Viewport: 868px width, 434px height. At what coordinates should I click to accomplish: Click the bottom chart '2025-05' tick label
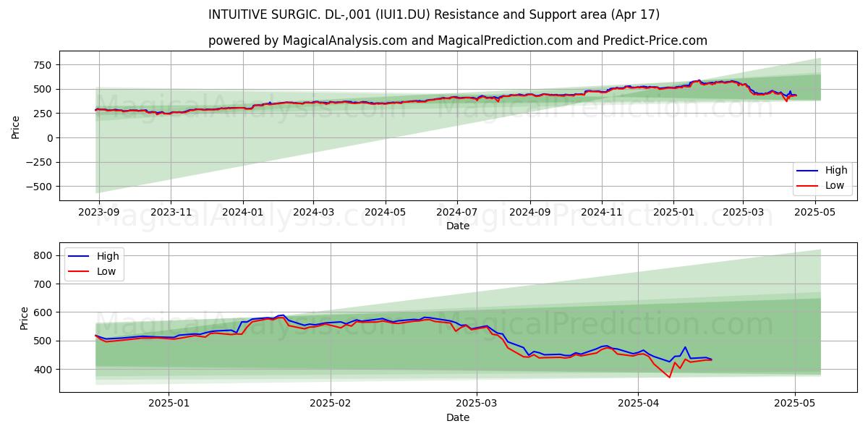[x=795, y=403]
